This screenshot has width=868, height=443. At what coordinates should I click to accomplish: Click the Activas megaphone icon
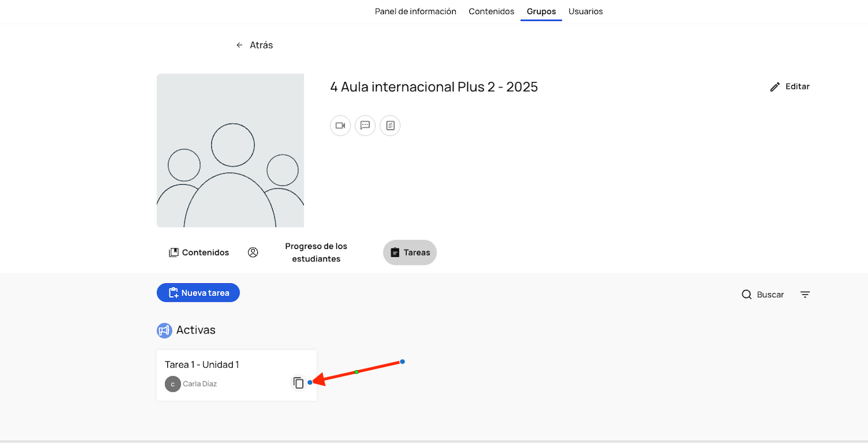point(164,330)
